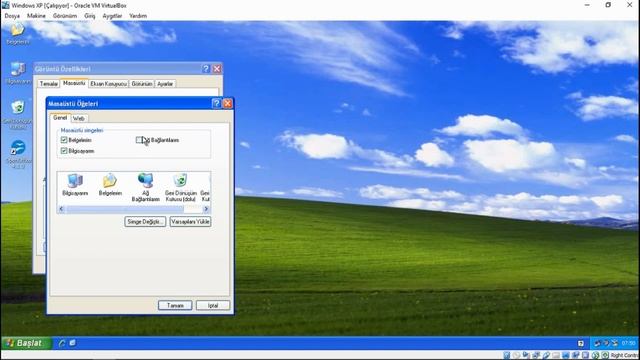The image size is (640, 360).
Task: Click the green host key arrow icon
Action: coord(605,355)
